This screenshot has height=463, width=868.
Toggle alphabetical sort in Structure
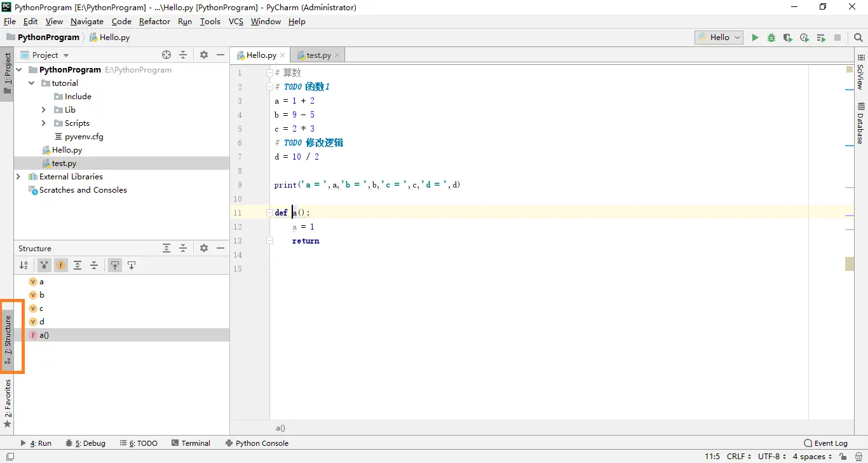point(24,265)
